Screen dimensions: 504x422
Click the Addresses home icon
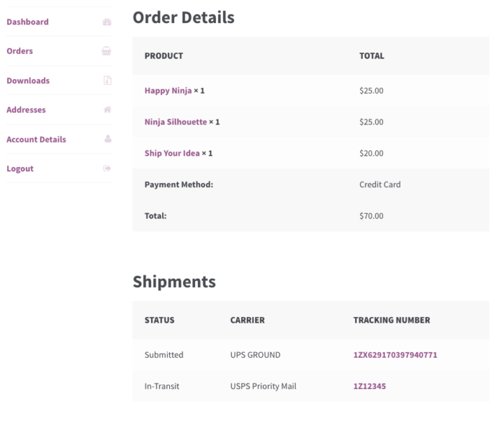coord(107,109)
